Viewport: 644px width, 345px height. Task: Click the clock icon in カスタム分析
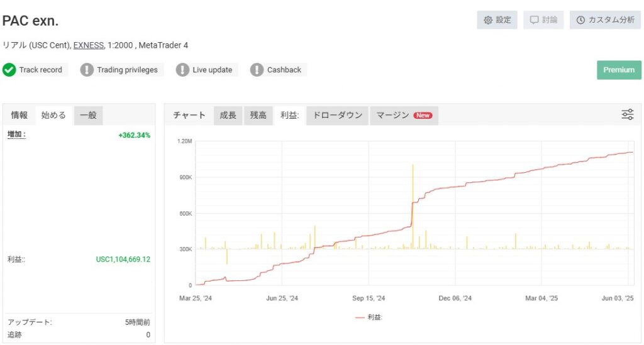click(x=580, y=20)
